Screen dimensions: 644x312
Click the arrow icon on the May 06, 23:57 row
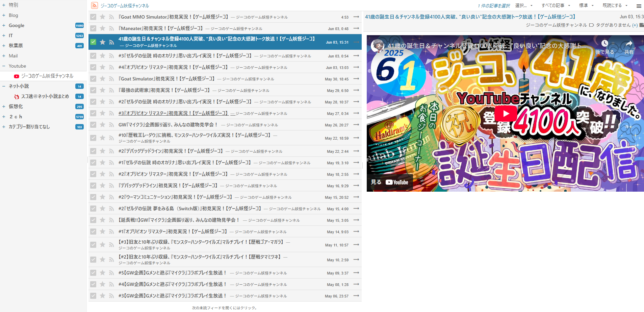tap(356, 296)
